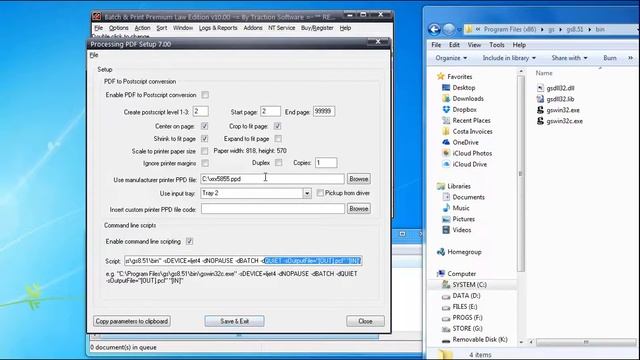Open gsdll32.dll file icon in Explorer
The width and height of the screenshot is (640, 360).
pyautogui.click(x=540, y=88)
